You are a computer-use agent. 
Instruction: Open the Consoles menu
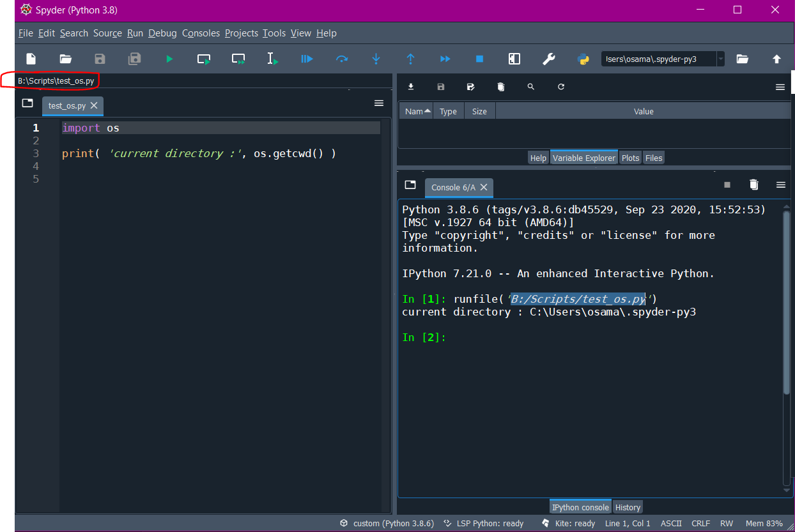tap(201, 33)
